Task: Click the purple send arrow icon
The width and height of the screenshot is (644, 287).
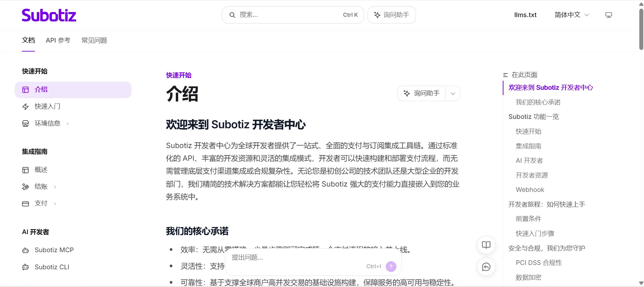Action: click(x=391, y=267)
